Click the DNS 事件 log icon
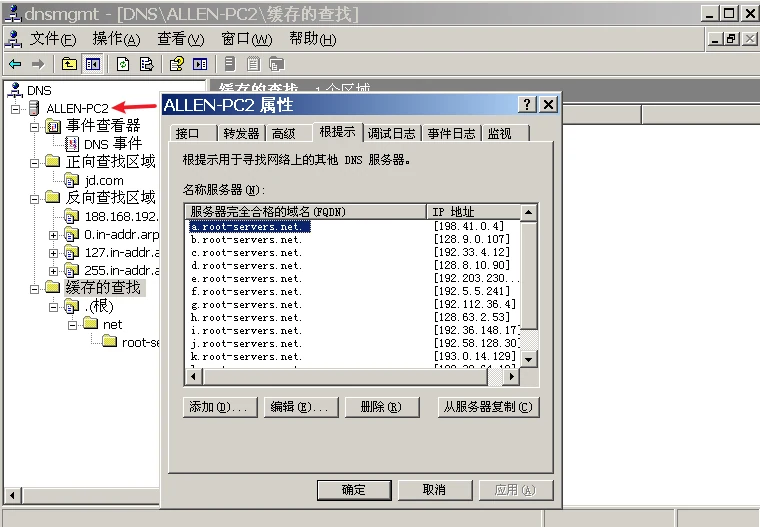Screen dimensions: 760x527 point(72,144)
